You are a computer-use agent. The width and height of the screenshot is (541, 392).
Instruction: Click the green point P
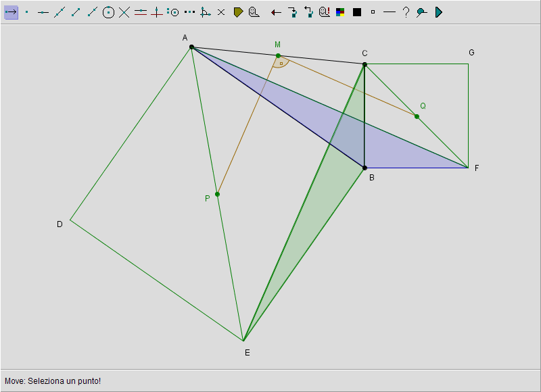(217, 195)
